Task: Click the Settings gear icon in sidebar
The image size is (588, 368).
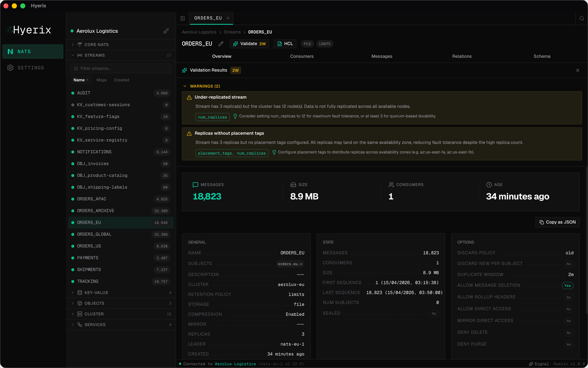Action: pos(10,68)
